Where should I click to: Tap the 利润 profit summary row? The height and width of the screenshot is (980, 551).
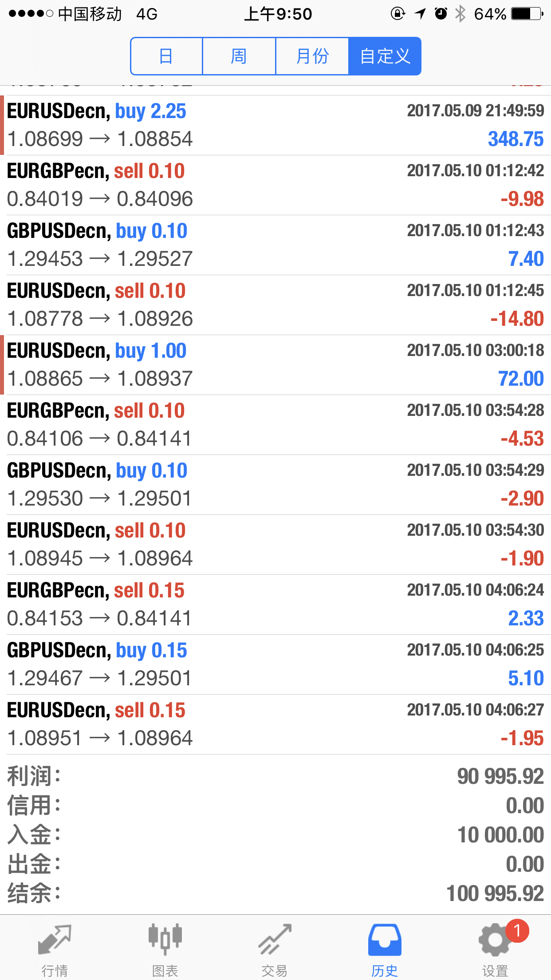pos(275,776)
